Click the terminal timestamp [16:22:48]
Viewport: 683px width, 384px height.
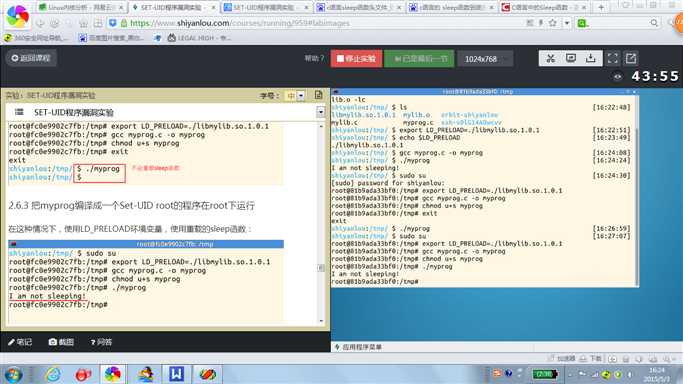point(611,107)
